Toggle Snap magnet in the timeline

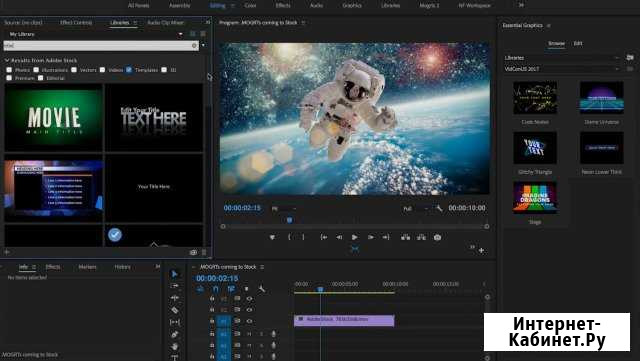(x=216, y=289)
